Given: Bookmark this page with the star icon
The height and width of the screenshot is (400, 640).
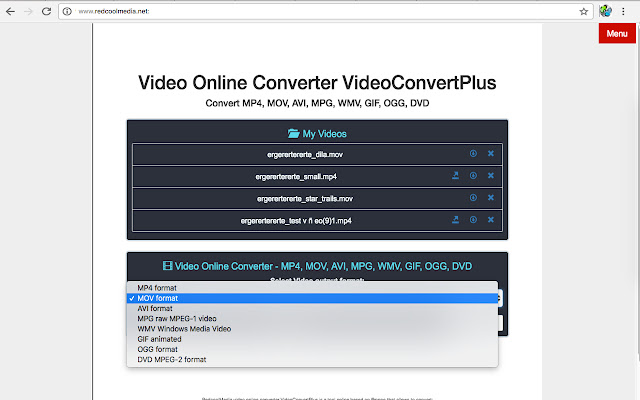Looking at the screenshot, I should pos(584,11).
